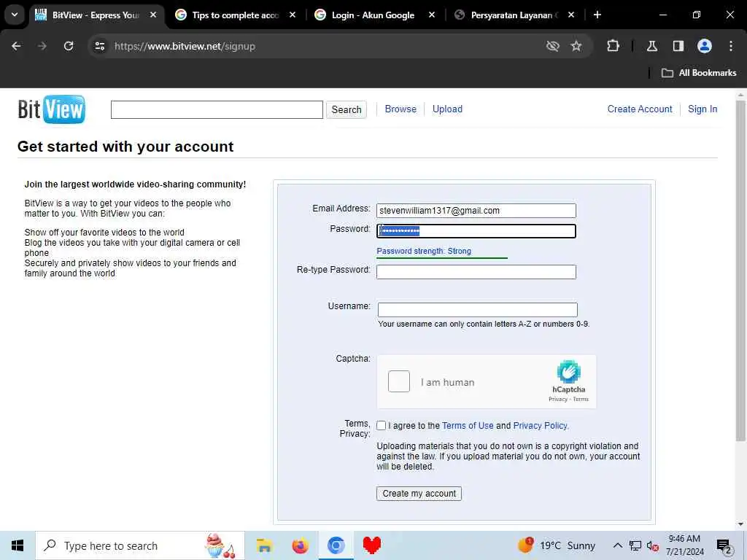Close the Tips to complete account tab
747x560 pixels.
coord(293,15)
